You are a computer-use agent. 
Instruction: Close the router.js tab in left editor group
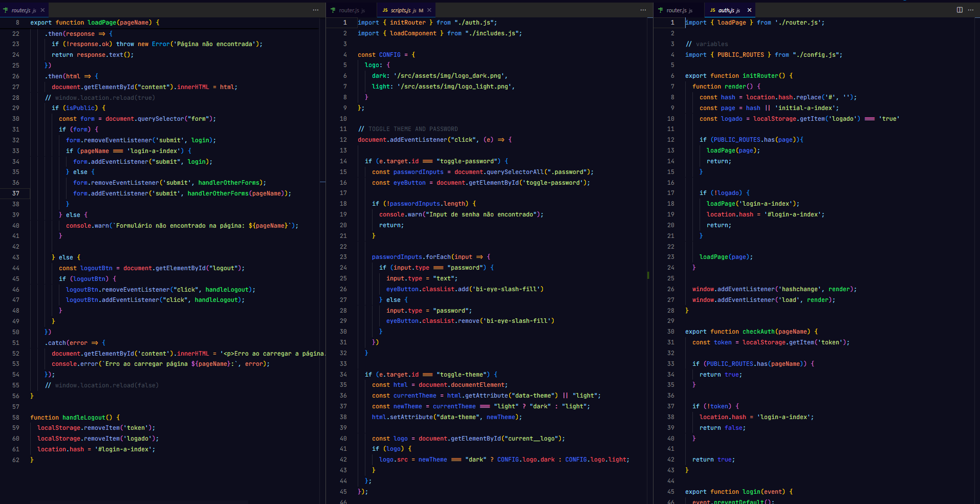(x=42, y=10)
